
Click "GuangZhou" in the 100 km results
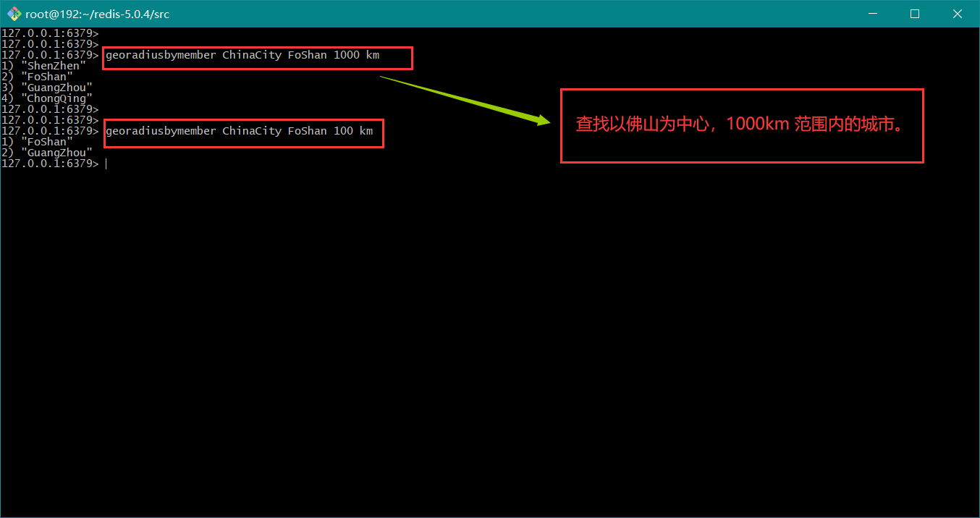(56, 153)
